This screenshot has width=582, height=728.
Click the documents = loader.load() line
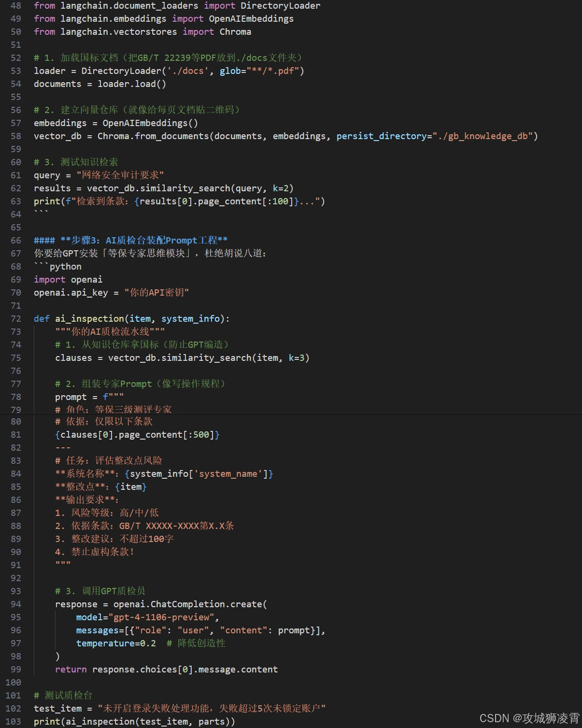[x=100, y=84]
